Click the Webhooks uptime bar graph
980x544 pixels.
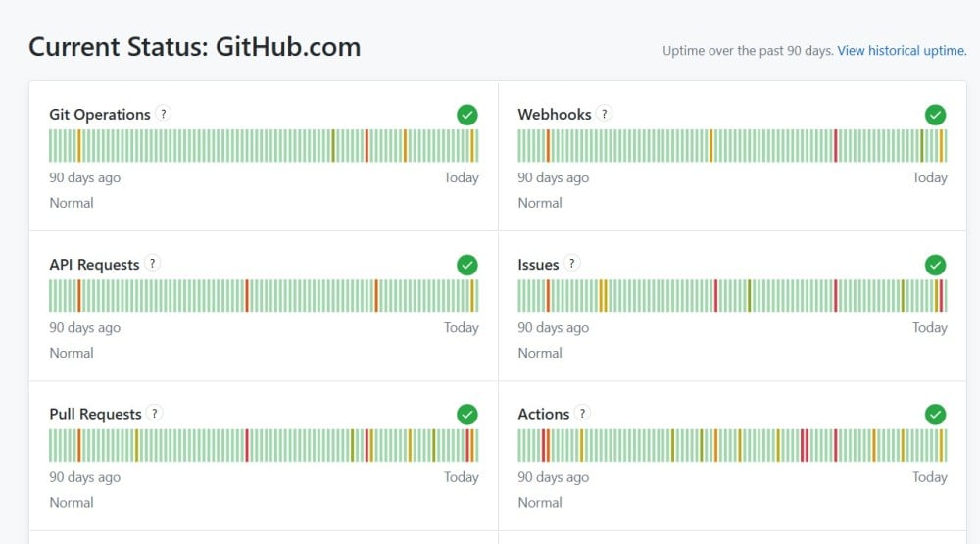[732, 146]
